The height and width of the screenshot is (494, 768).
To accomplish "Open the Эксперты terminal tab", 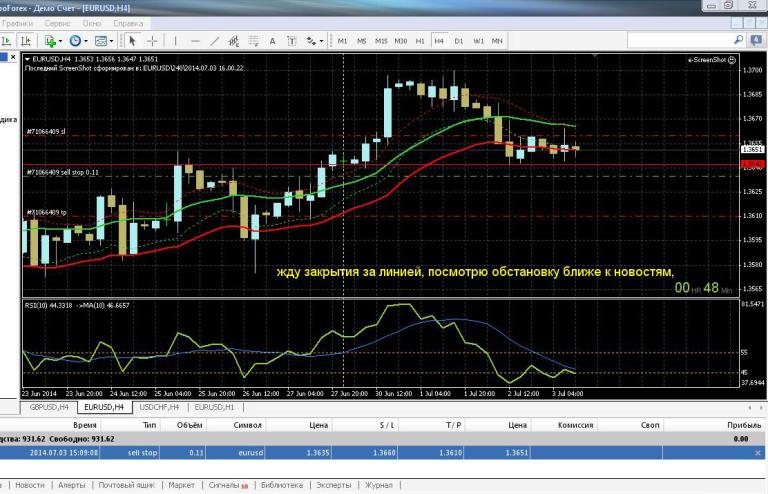I will click(x=334, y=485).
